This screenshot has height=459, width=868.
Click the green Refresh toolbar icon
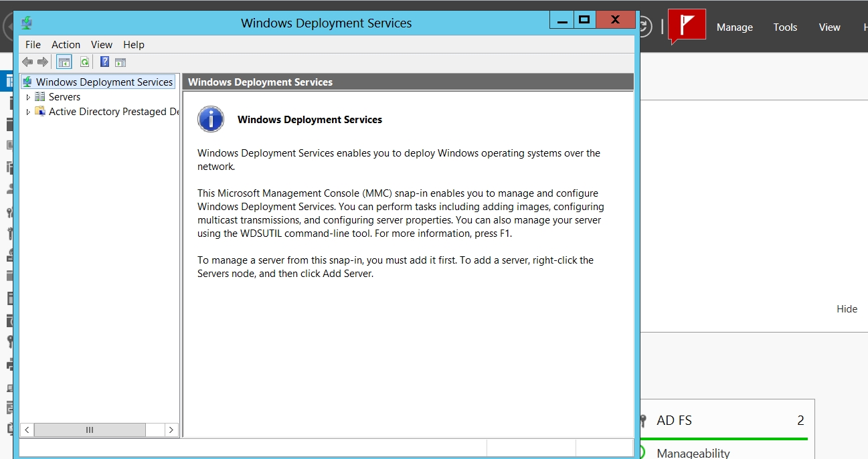pos(85,62)
